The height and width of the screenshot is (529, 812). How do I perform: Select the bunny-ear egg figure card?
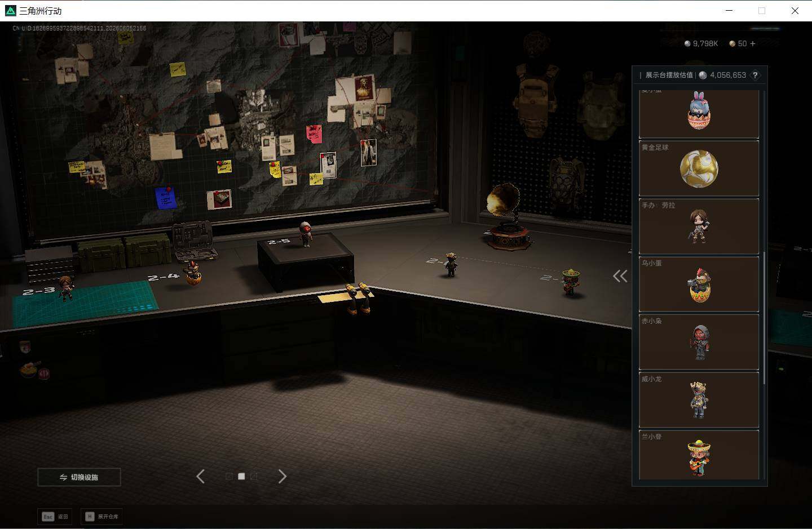coord(699,114)
